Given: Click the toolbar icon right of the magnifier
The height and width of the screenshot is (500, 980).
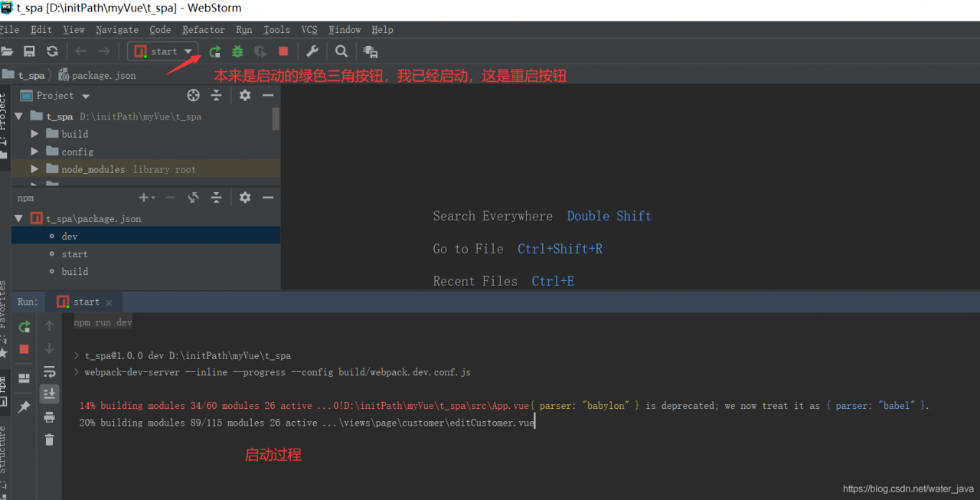Looking at the screenshot, I should pyautogui.click(x=371, y=51).
